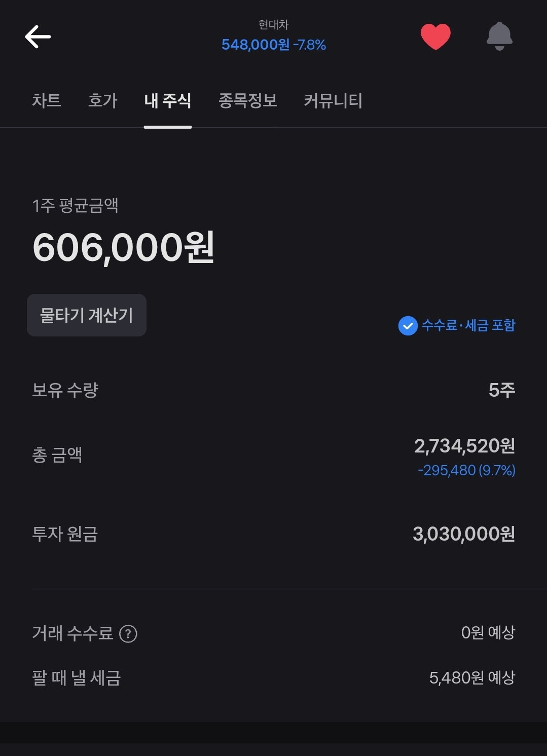Click the 606,000원 average price value
The width and height of the screenshot is (547, 756).
coord(123,247)
